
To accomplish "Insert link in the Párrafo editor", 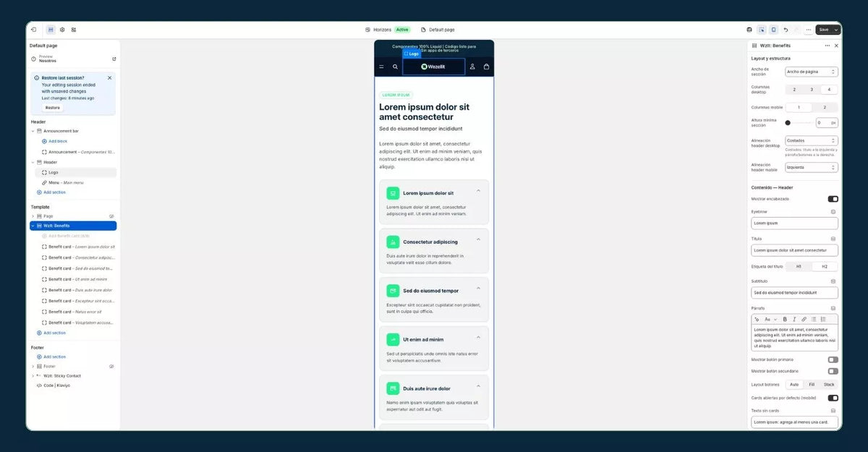I will pos(804,319).
